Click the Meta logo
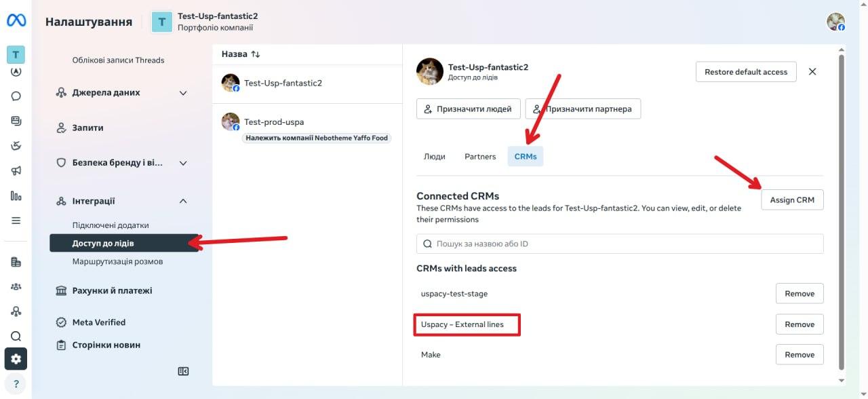Screen dimensions: 868x399 tap(16, 20)
